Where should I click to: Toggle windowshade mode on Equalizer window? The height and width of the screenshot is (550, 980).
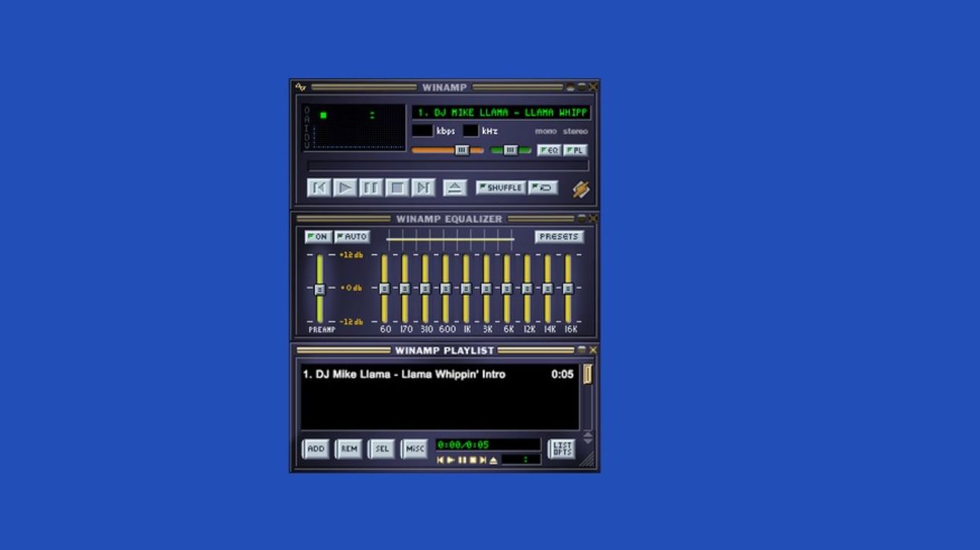[x=582, y=219]
